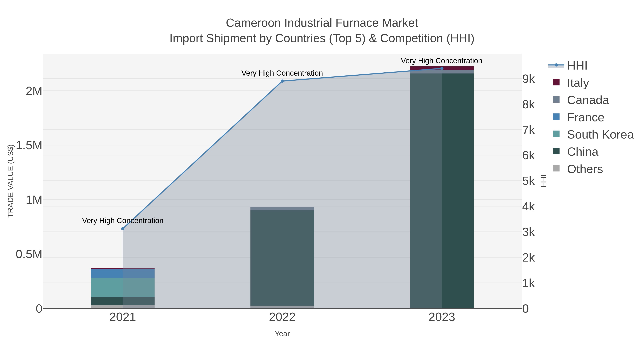Viewport: 644px width, 362px height.
Task: Click the HHI line marker for 2022
Action: (282, 81)
